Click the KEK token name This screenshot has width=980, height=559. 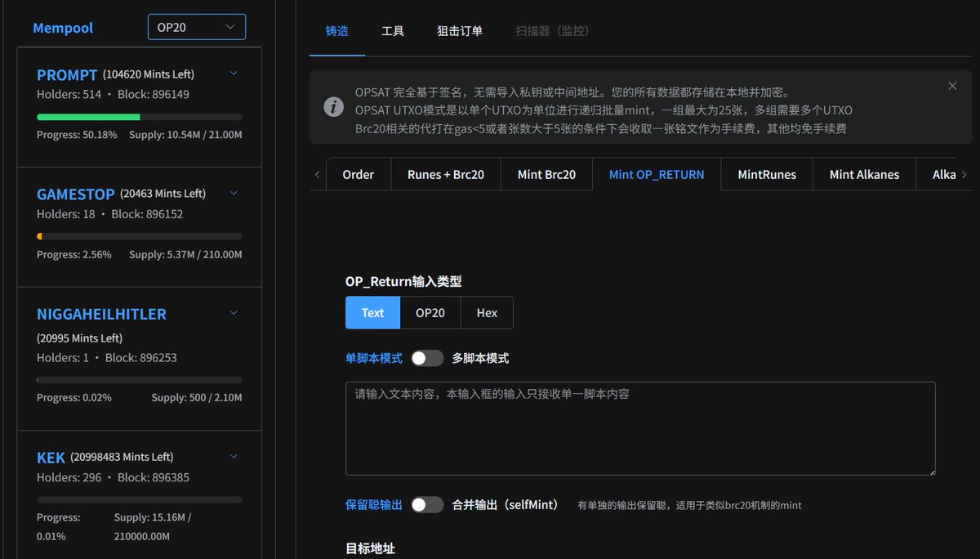(51, 458)
